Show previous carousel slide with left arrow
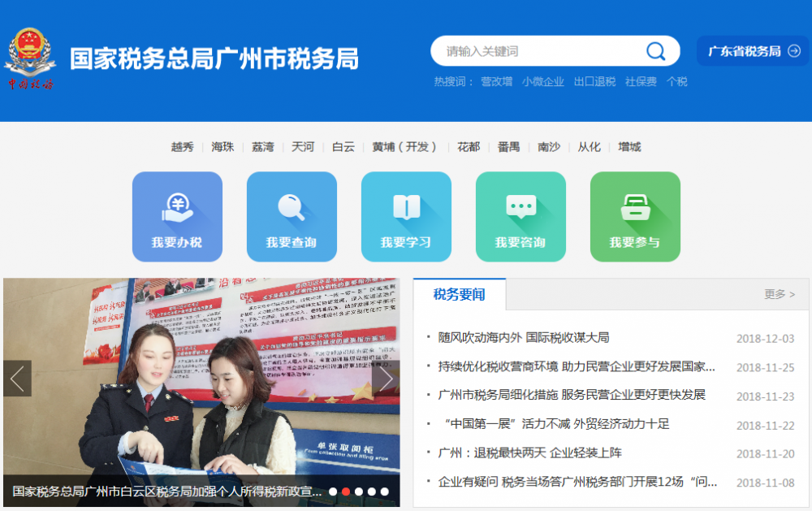 17,379
